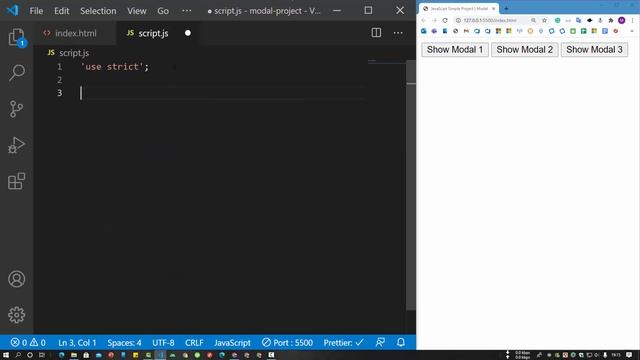640x360 pixels.
Task: Open the browser three-dot menu
Action: pyautogui.click(x=632, y=20)
